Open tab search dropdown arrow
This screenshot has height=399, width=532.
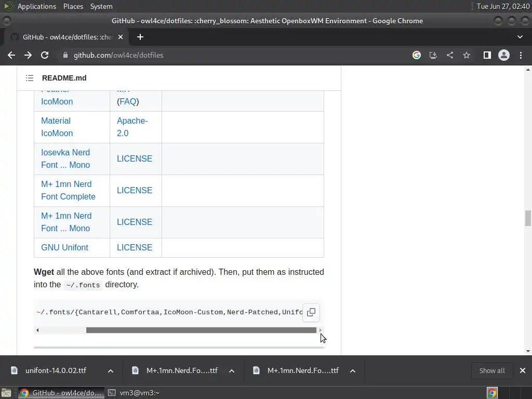coord(520,37)
